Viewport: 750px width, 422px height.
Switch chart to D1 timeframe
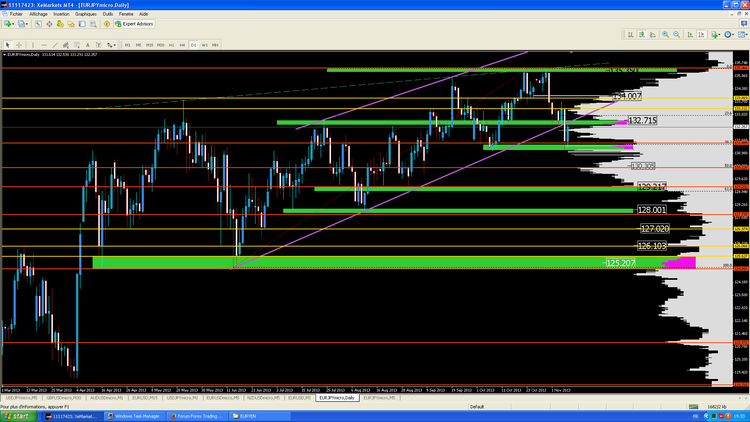pyautogui.click(x=193, y=45)
